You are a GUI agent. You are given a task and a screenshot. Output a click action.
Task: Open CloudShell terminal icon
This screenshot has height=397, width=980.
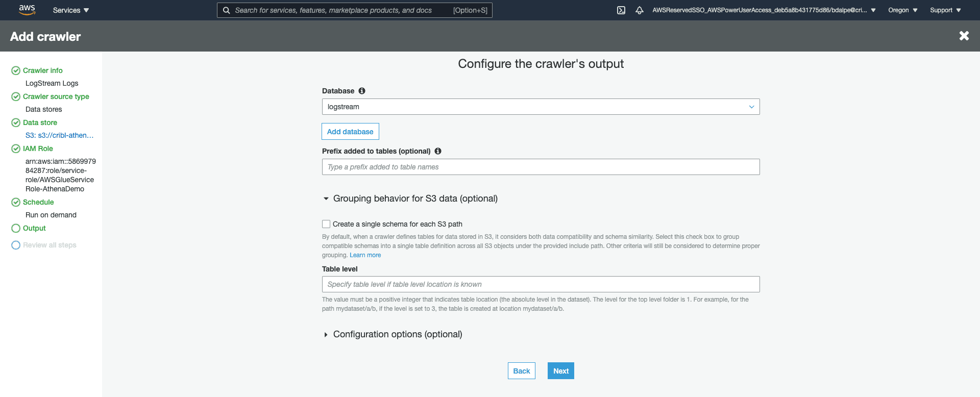[621, 10]
